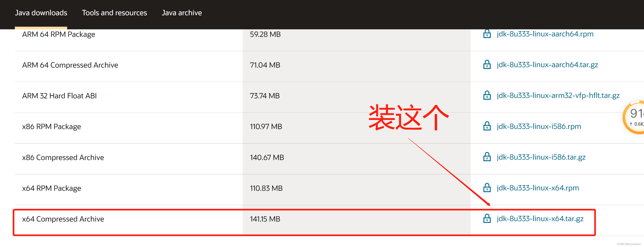
Task: Download jdk-8u333-linux-i586.tar.gz
Action: coord(541,157)
